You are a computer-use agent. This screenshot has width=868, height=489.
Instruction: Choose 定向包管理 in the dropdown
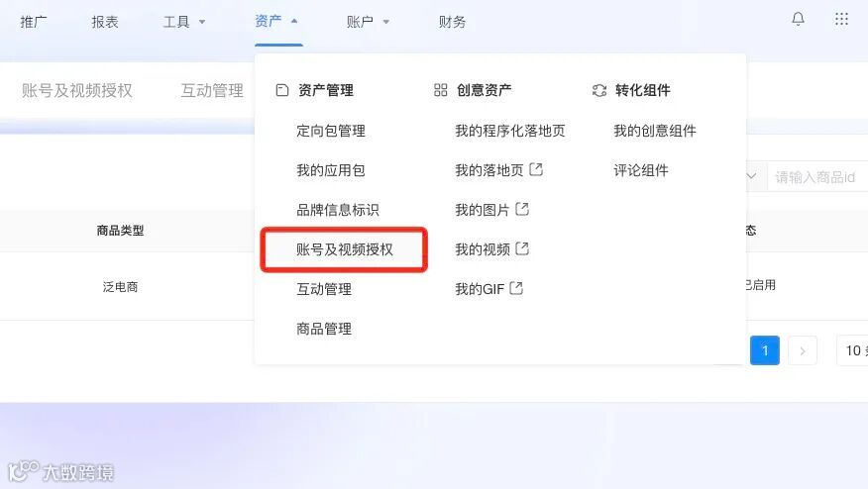pos(331,131)
